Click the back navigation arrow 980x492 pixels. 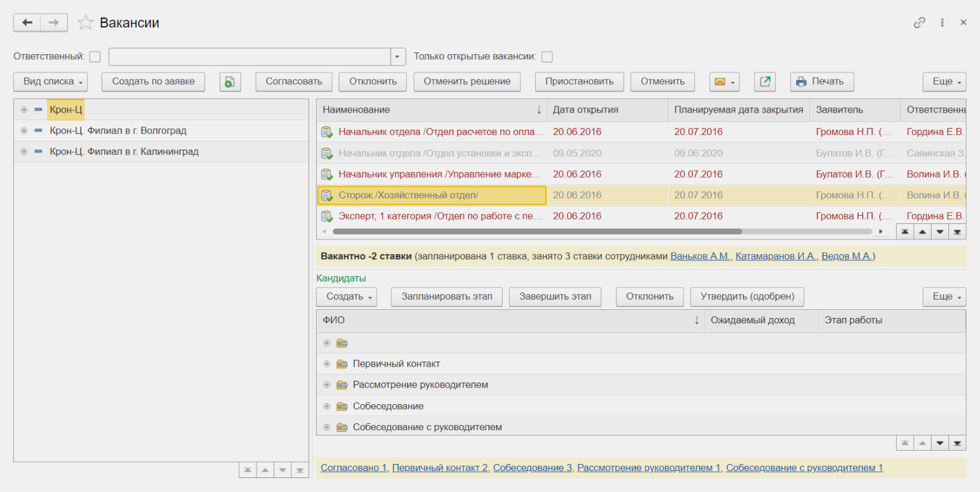pos(27,23)
